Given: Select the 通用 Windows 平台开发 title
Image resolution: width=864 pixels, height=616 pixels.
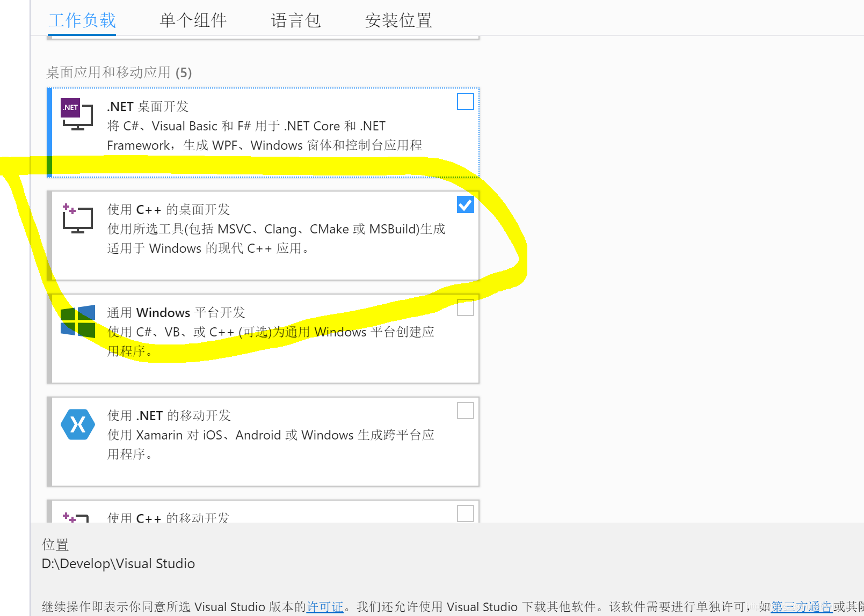Looking at the screenshot, I should coord(176,313).
